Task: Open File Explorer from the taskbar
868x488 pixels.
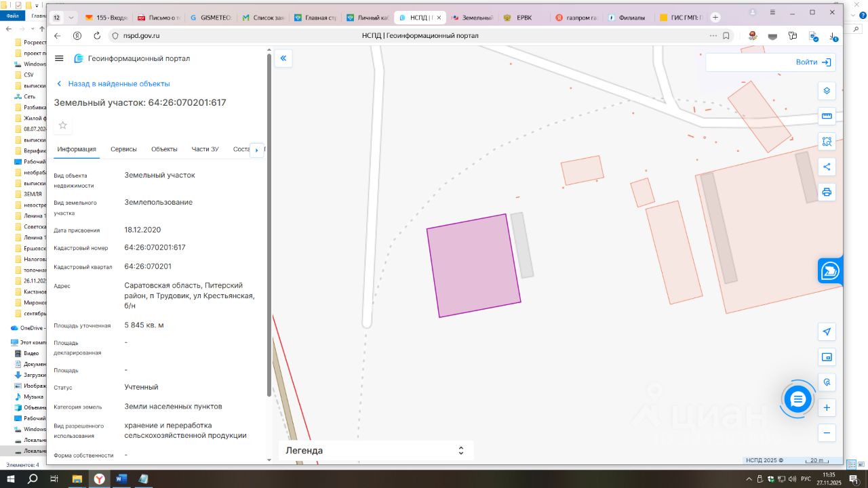Action: click(x=77, y=479)
